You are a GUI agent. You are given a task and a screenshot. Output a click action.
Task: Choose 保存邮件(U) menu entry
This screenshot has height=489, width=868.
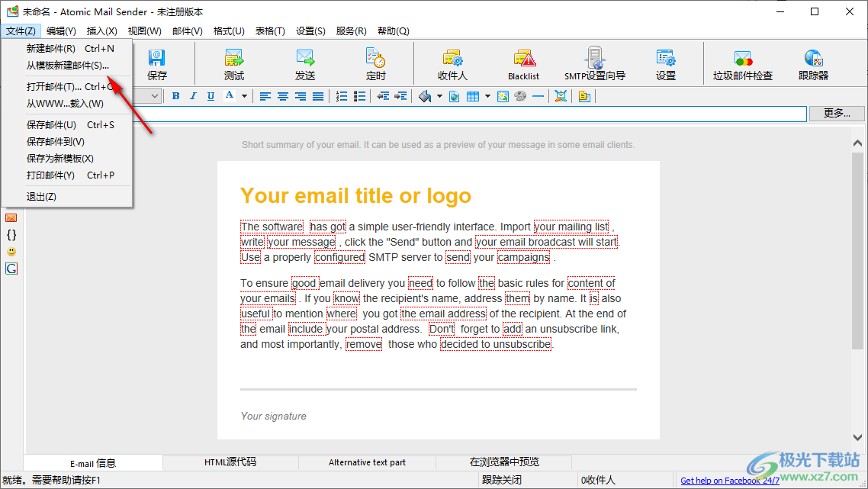pyautogui.click(x=67, y=124)
